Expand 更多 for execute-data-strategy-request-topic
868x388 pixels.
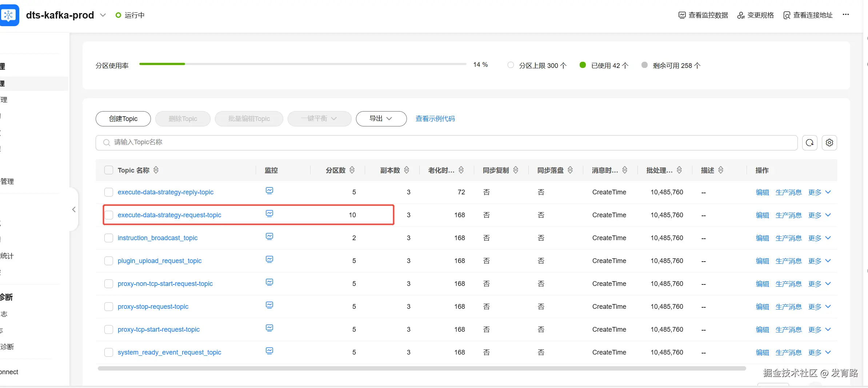[820, 215]
